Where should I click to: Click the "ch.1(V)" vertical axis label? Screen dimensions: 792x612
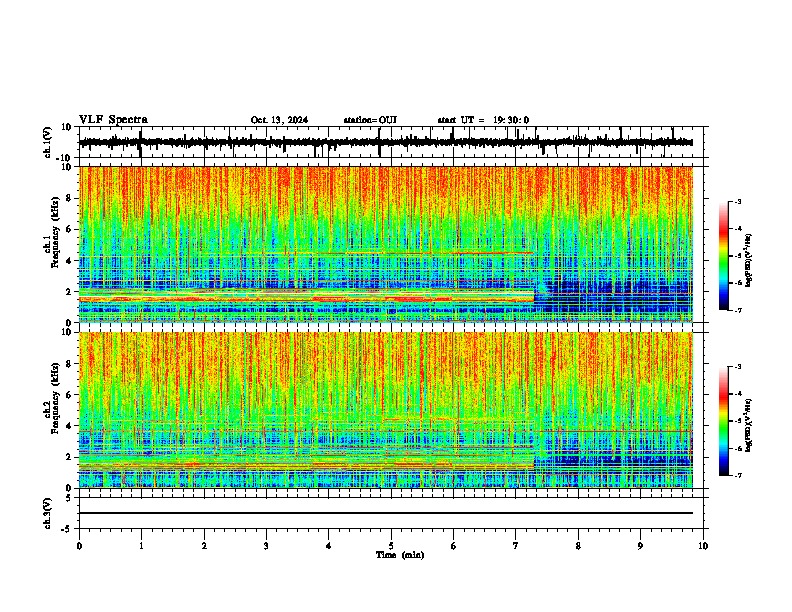tap(47, 142)
